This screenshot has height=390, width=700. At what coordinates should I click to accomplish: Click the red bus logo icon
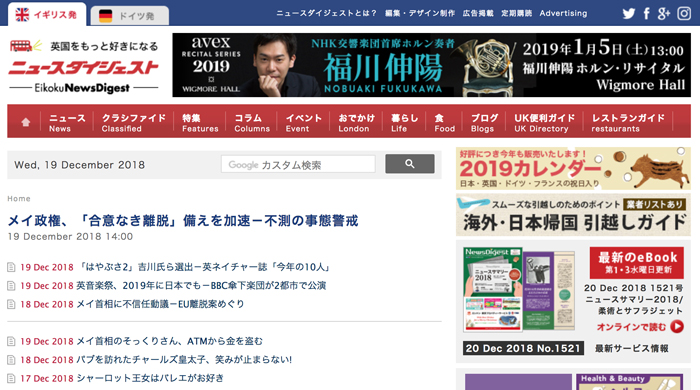[x=21, y=46]
